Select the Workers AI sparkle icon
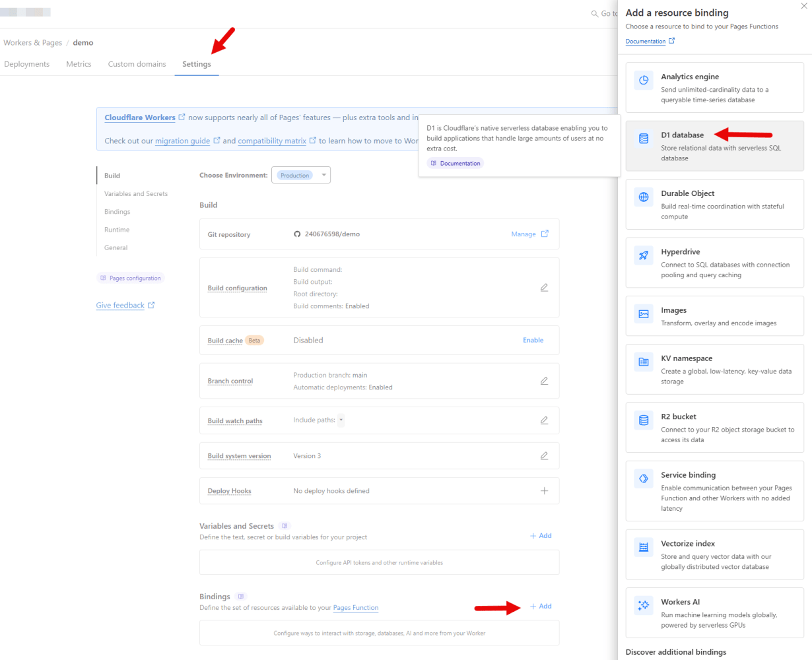 (644, 606)
